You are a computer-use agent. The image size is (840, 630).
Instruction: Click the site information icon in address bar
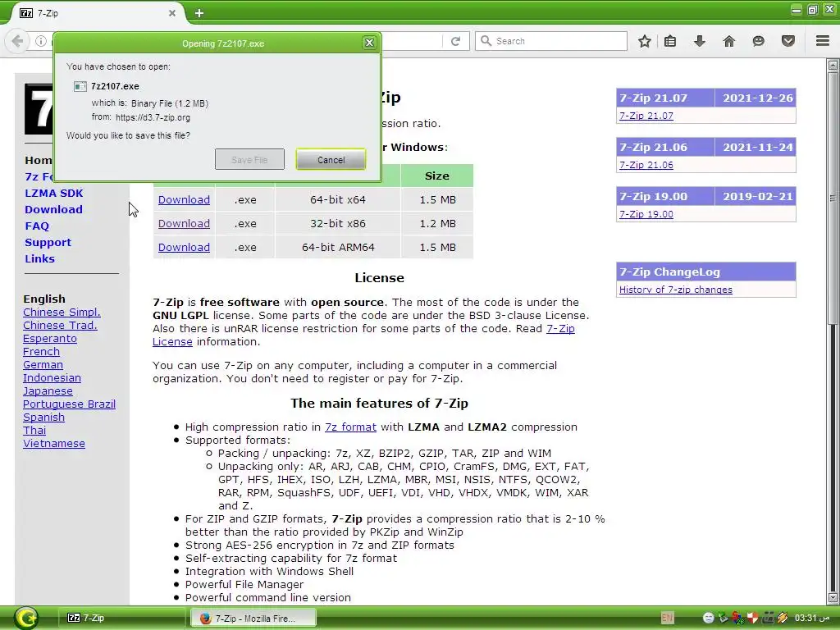click(x=41, y=41)
